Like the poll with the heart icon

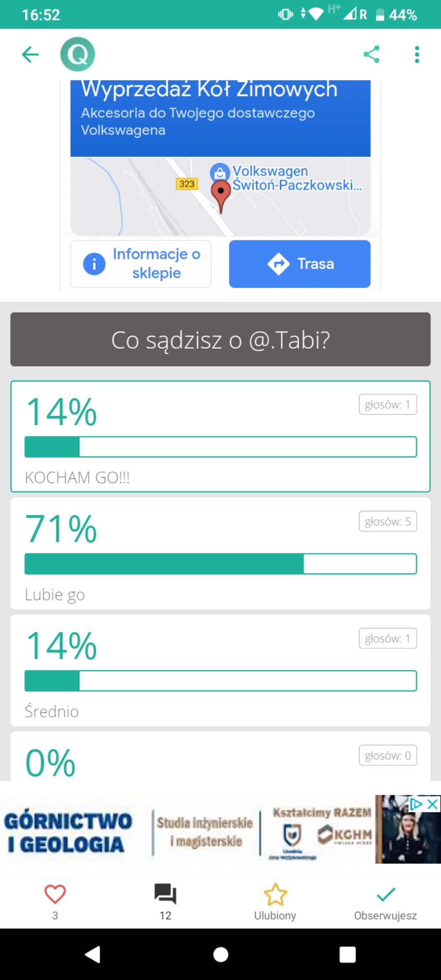[55, 894]
